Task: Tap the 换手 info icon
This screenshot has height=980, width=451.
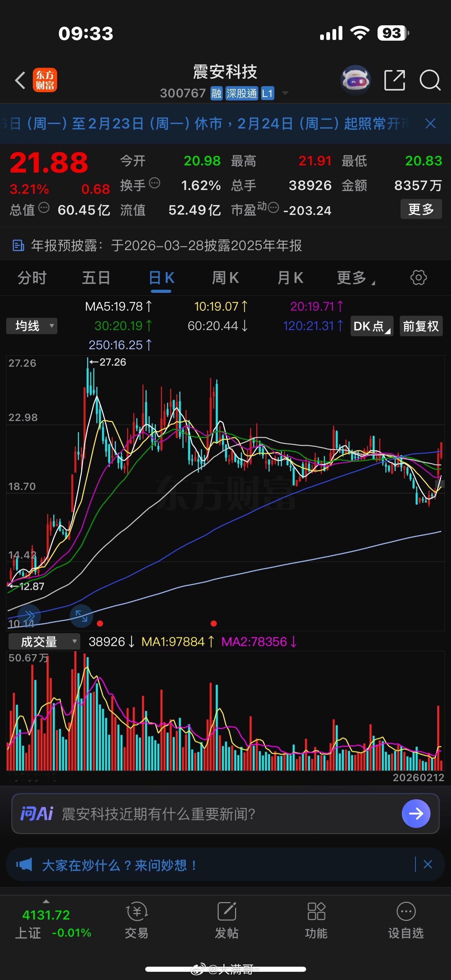Action: click(x=155, y=183)
